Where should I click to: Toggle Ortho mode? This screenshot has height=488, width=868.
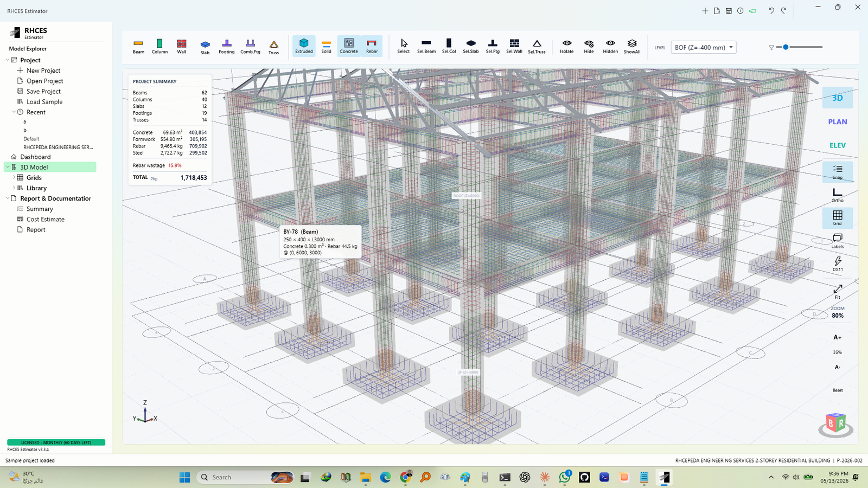838,195
